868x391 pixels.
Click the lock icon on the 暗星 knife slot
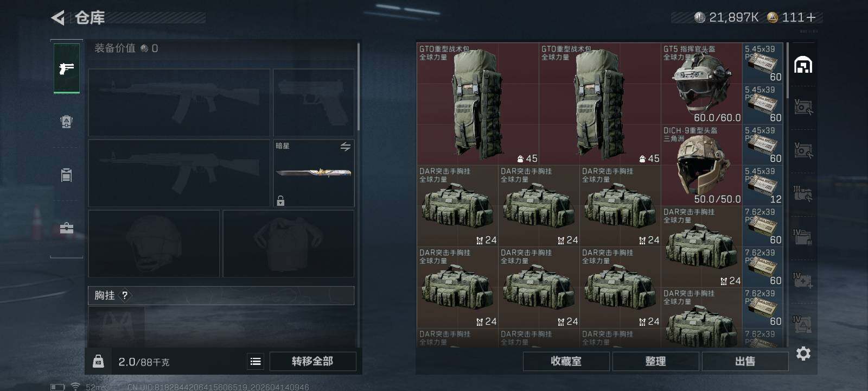coord(280,201)
